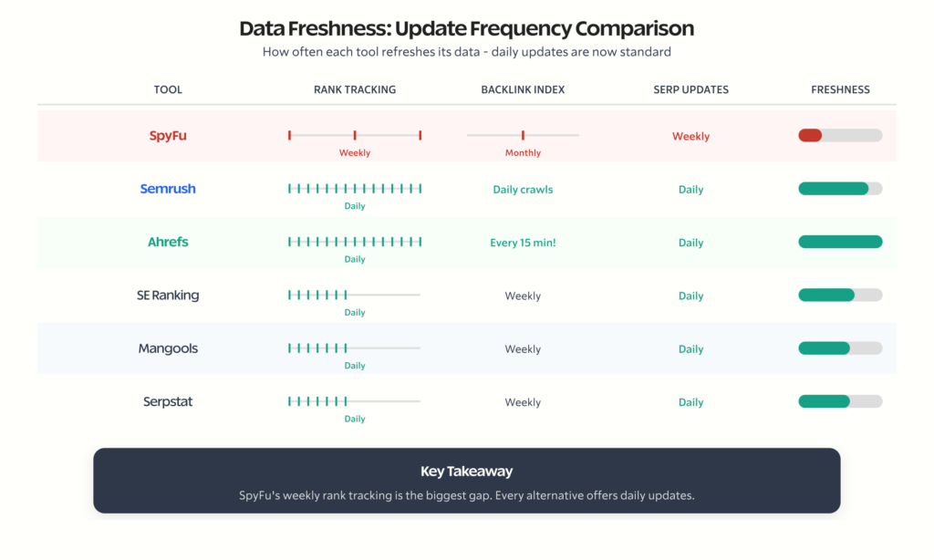This screenshot has width=934, height=560.
Task: Click the Key Takeaway box
Action: click(466, 481)
